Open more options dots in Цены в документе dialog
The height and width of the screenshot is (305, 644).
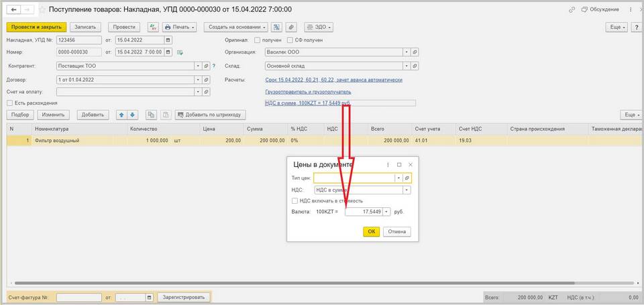pyautogui.click(x=388, y=165)
